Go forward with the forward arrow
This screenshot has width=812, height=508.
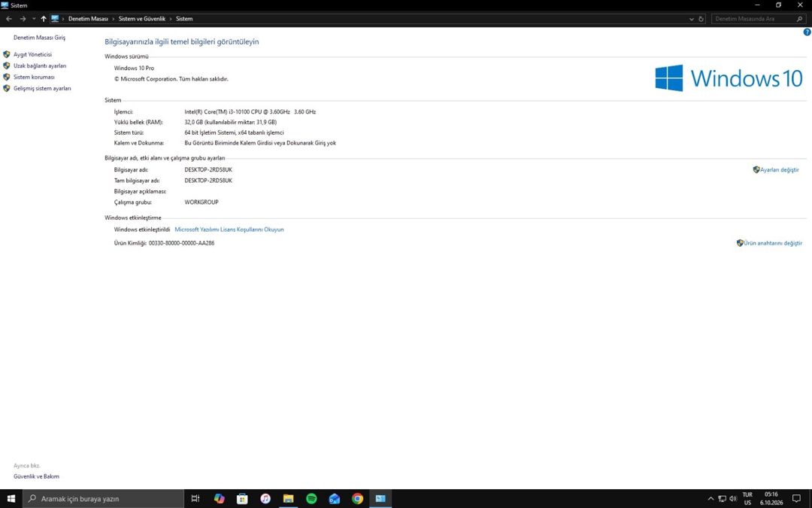pos(23,19)
